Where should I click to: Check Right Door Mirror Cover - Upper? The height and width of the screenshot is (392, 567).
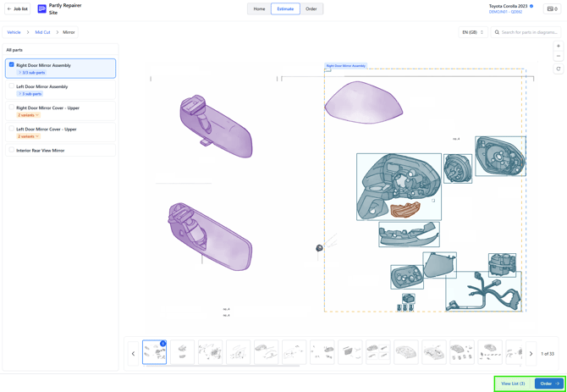point(12,107)
